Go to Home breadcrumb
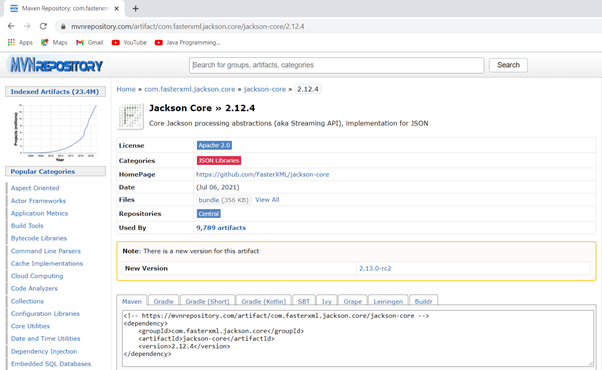The height and width of the screenshot is (370, 602). point(126,89)
